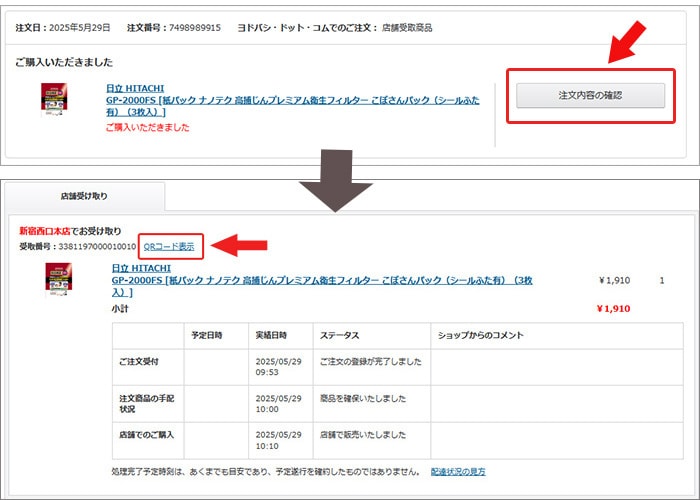Click 店舗受取商品 label

coord(407,28)
